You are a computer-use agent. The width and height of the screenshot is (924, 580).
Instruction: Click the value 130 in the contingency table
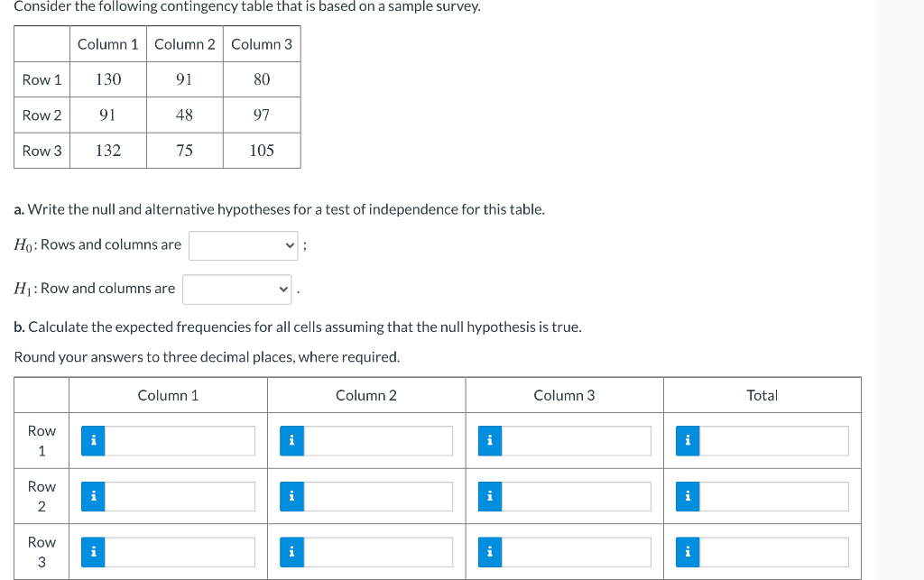click(x=107, y=79)
